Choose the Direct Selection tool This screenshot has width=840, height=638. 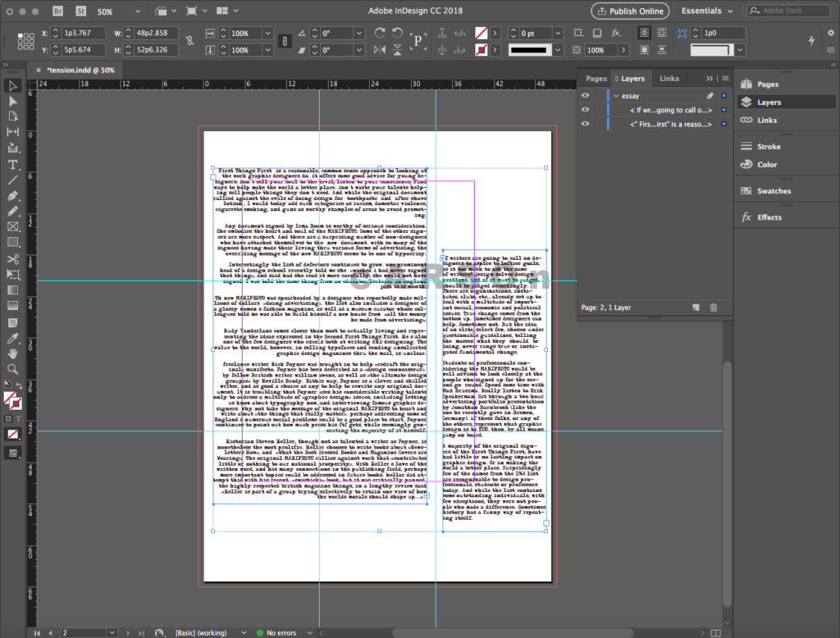point(13,101)
